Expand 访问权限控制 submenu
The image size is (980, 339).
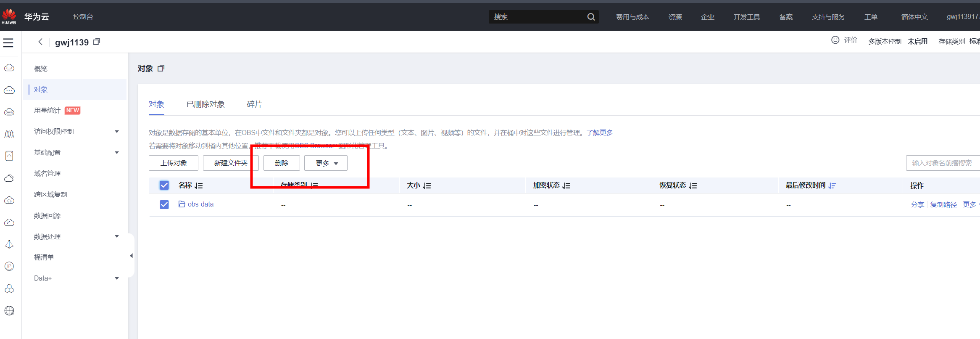[x=117, y=132]
